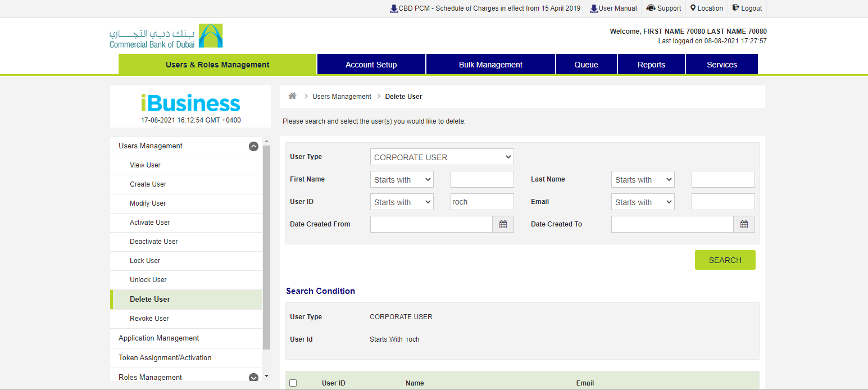Switch to the Account Setup tab
868x390 pixels.
371,65
